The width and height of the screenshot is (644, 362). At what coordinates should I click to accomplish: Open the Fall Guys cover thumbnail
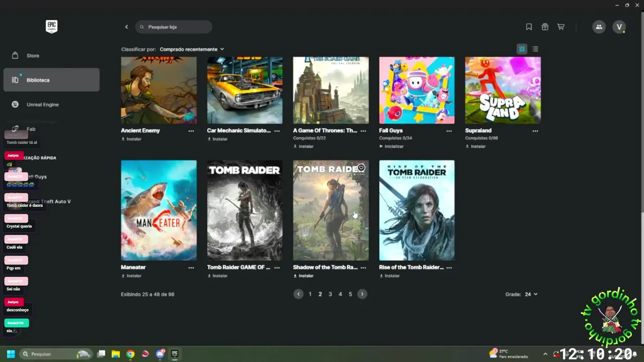417,90
